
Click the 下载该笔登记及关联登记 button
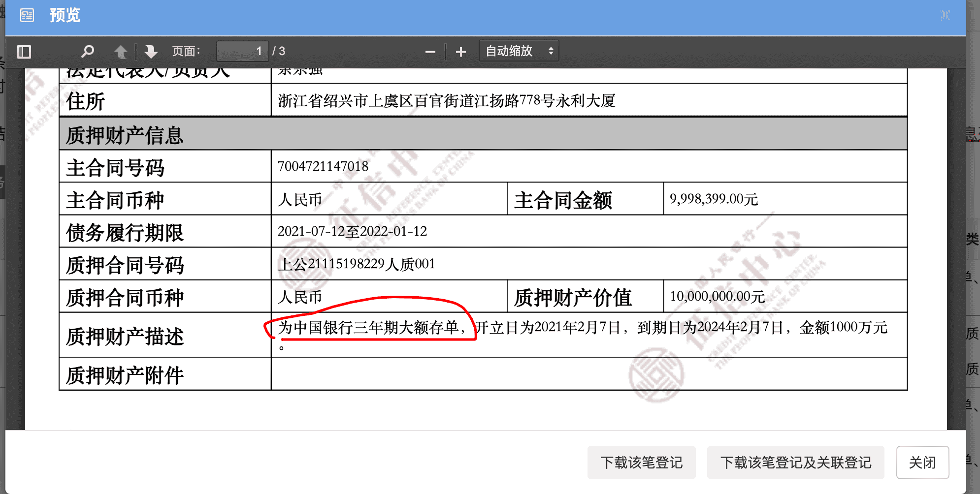795,463
